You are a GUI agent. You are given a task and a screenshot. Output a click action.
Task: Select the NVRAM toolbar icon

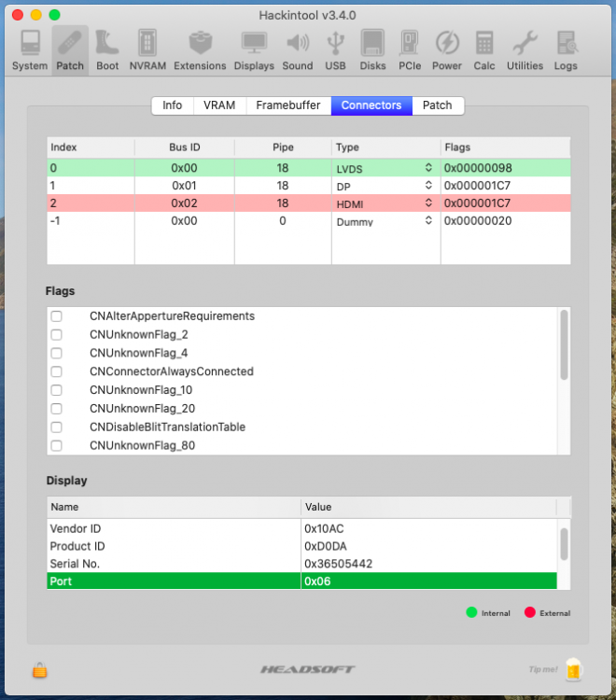[147, 49]
